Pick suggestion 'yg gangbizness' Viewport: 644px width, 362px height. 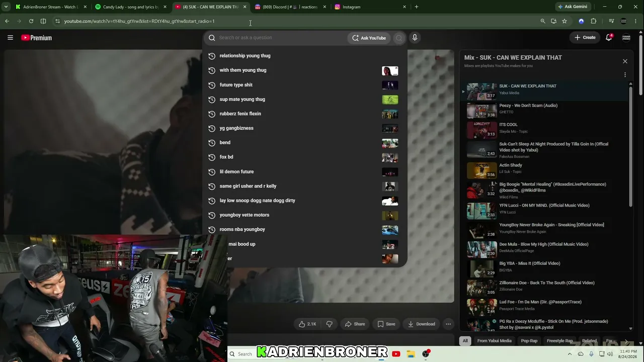pos(304,128)
